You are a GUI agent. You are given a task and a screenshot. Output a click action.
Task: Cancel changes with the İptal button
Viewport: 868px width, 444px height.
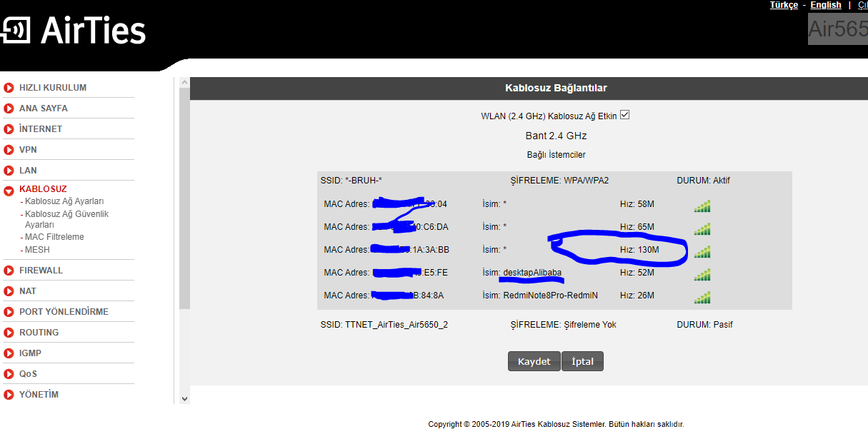(583, 361)
